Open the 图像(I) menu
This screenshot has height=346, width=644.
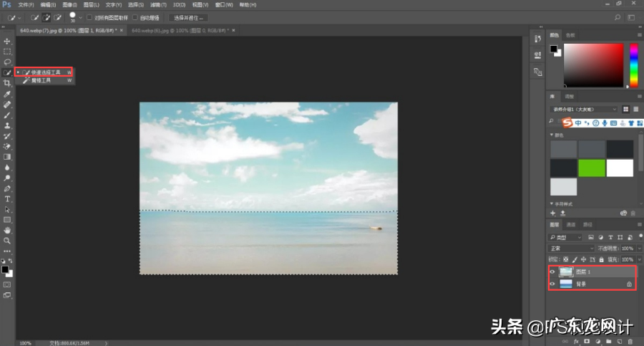68,4
